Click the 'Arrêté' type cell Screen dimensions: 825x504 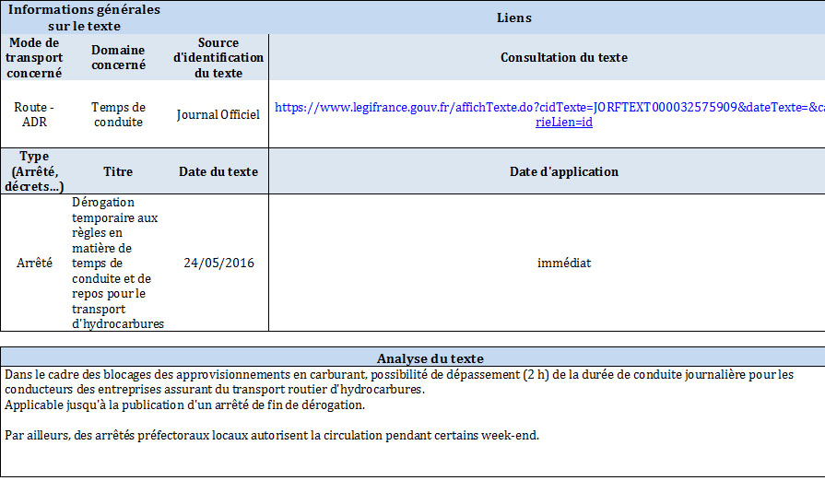pyautogui.click(x=35, y=263)
